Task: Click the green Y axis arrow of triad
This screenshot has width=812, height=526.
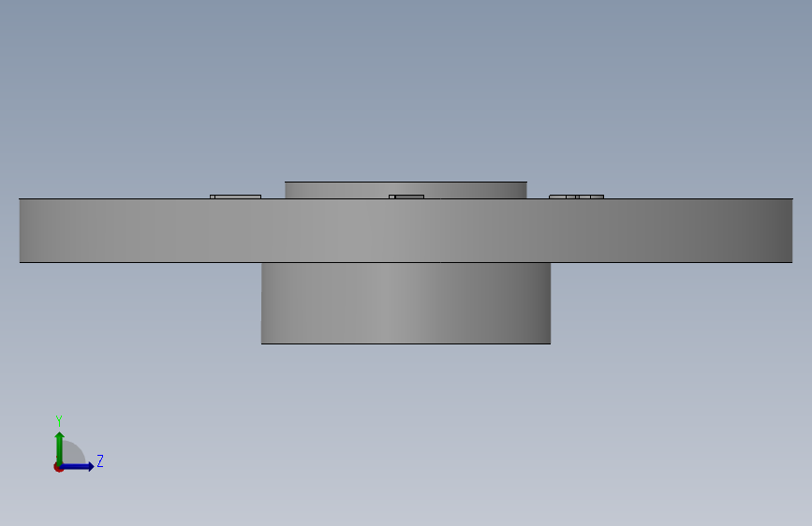Action: pyautogui.click(x=60, y=448)
